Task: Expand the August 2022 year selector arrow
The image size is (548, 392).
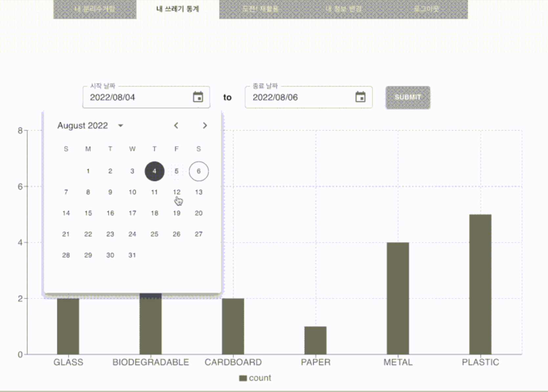Action: [x=120, y=125]
